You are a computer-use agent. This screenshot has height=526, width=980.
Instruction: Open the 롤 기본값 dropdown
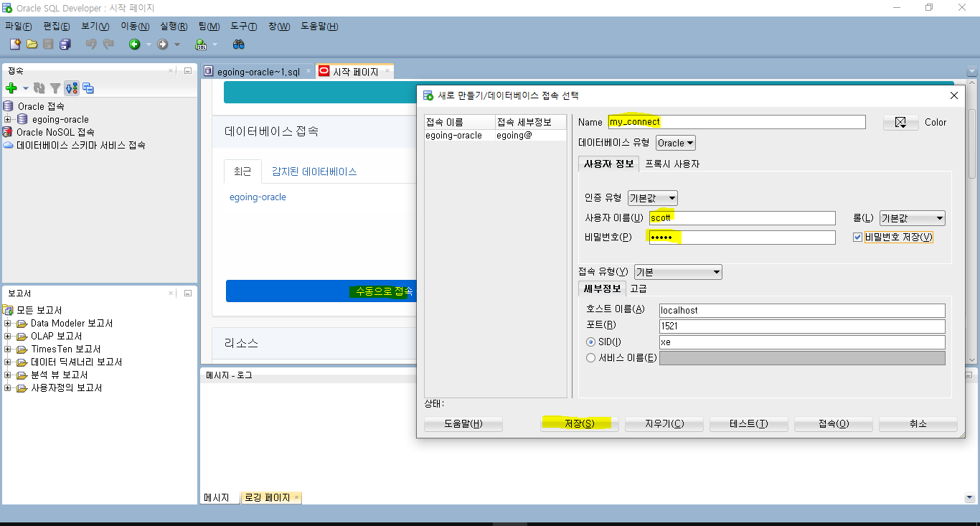(x=912, y=218)
